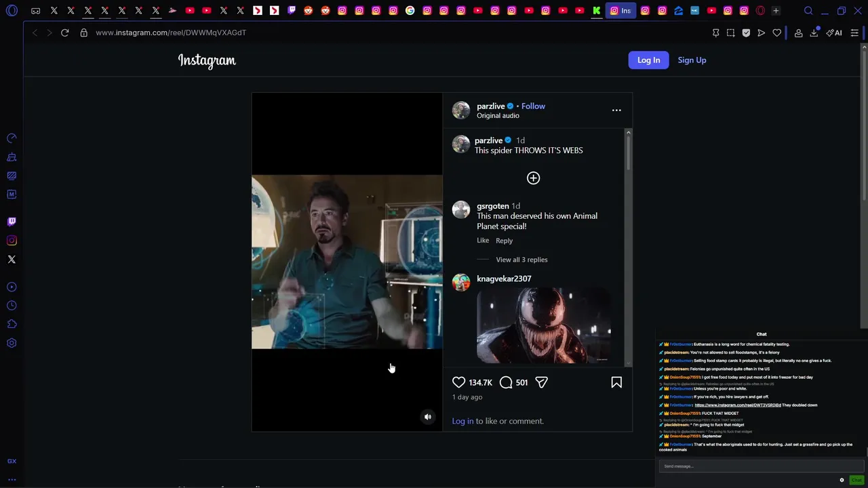Toggle the reel's audio mute button

pyautogui.click(x=428, y=417)
